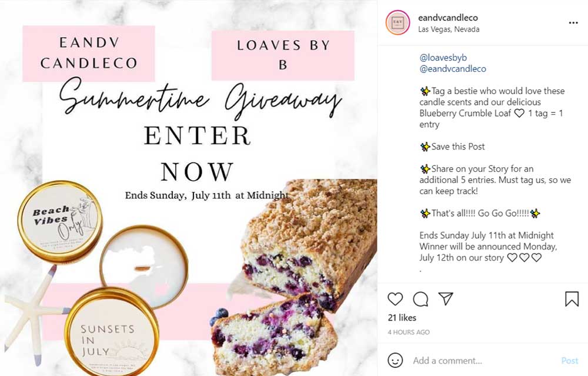The width and height of the screenshot is (588, 376).
Task: Click the 4 hours ago timestamp
Action: click(x=409, y=332)
